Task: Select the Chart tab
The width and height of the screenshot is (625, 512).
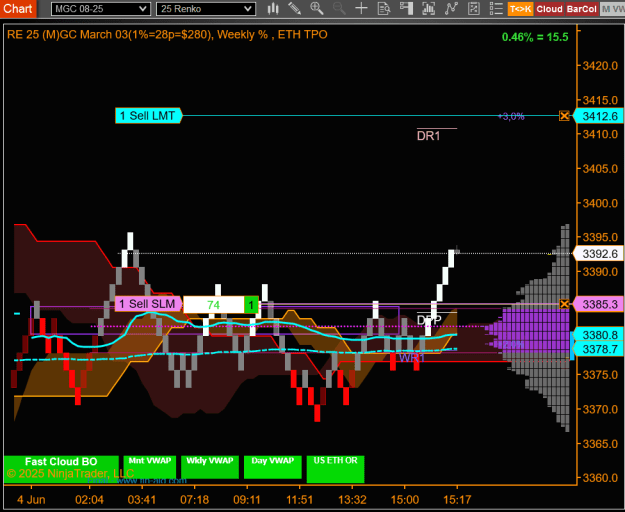Action: point(18,9)
